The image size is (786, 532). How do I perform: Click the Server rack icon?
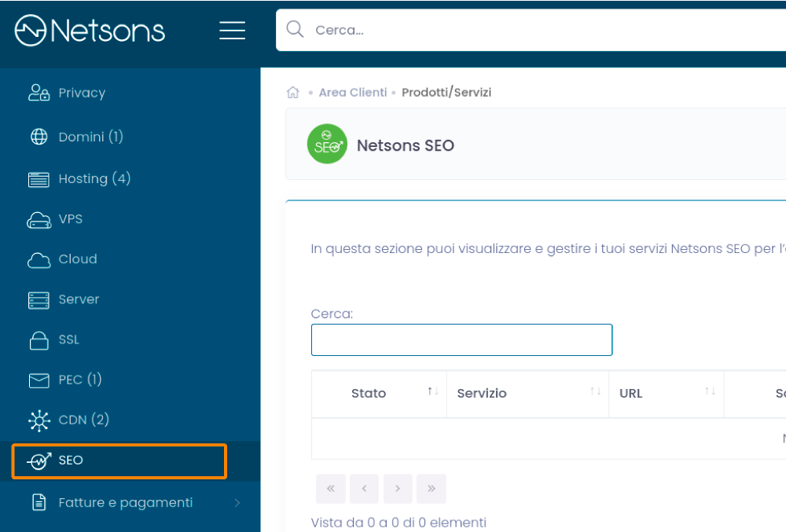pos(39,300)
